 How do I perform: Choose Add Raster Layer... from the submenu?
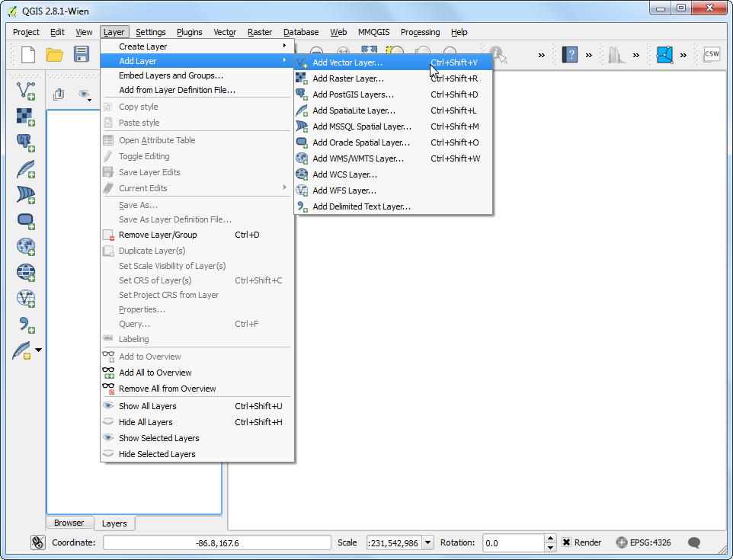coord(393,78)
